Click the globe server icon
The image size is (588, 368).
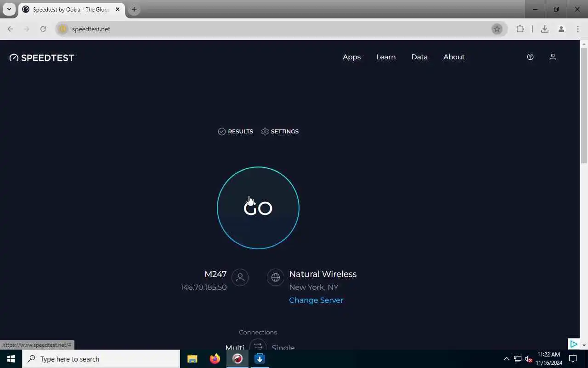pos(276,277)
